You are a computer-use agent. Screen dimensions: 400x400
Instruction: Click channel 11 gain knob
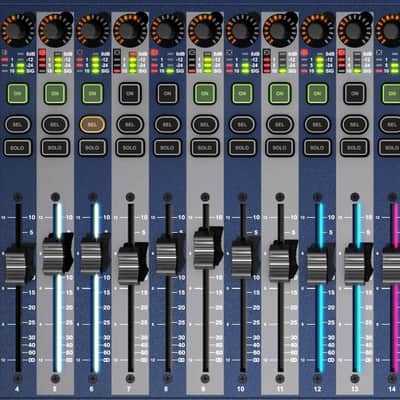click(x=280, y=30)
